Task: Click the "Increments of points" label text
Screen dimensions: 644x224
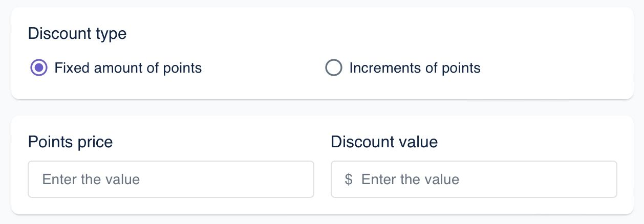Action: click(x=415, y=68)
